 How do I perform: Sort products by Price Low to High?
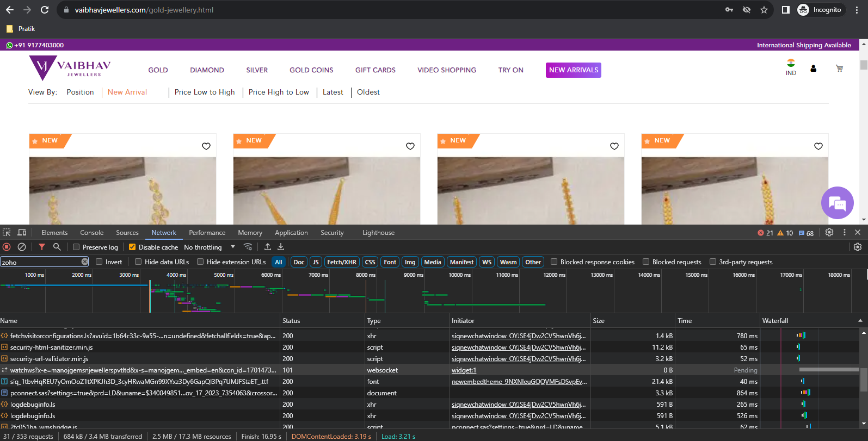tap(205, 92)
